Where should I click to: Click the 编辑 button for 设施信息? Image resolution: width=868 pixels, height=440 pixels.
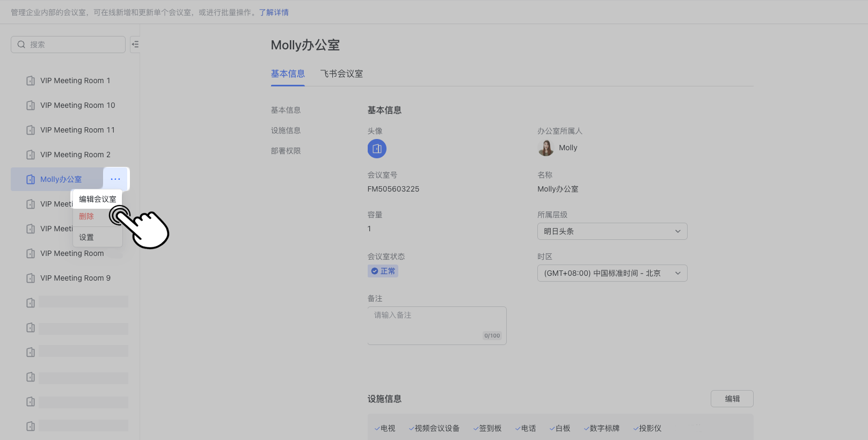tap(732, 399)
